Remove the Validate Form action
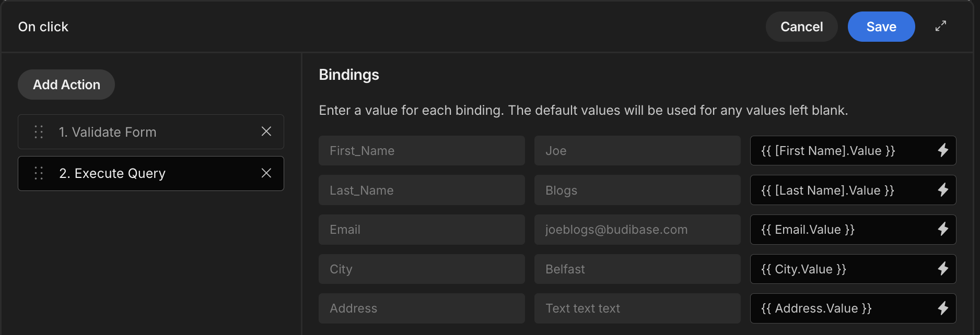980x335 pixels. (266, 131)
